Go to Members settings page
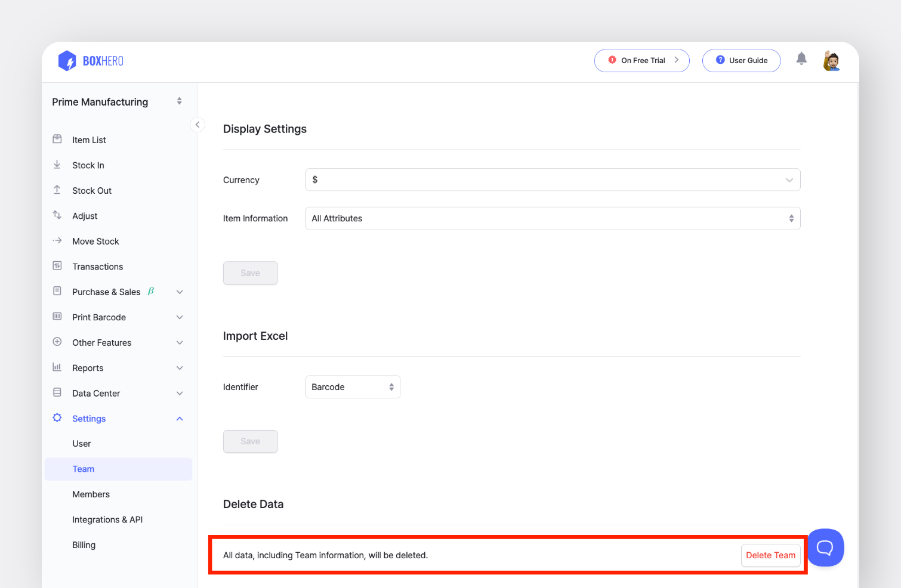The width and height of the screenshot is (901, 588). tap(91, 494)
